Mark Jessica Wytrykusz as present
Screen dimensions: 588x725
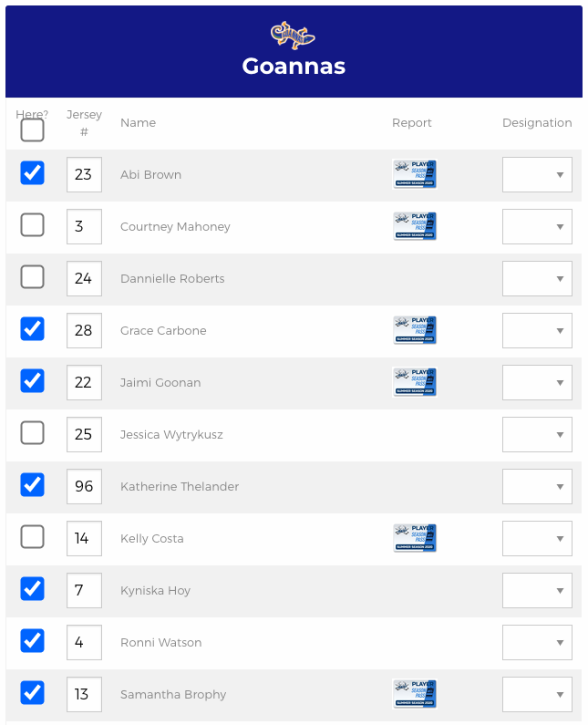32,433
